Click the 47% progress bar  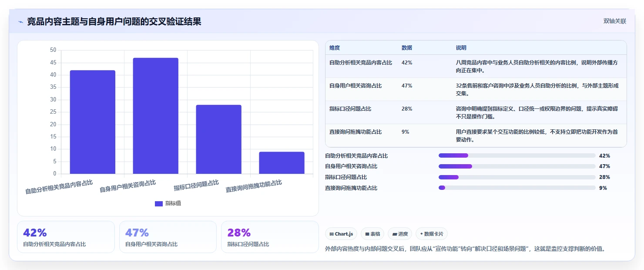click(x=517, y=166)
